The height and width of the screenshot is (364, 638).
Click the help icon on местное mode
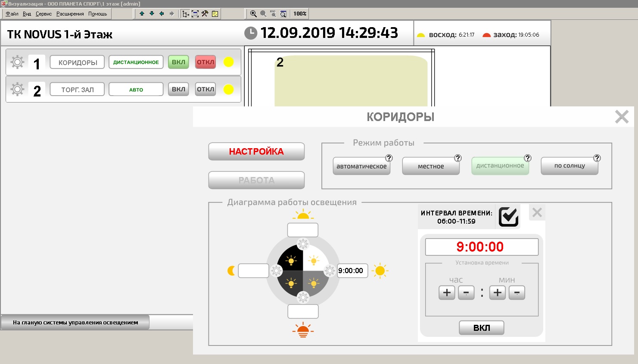[458, 158]
